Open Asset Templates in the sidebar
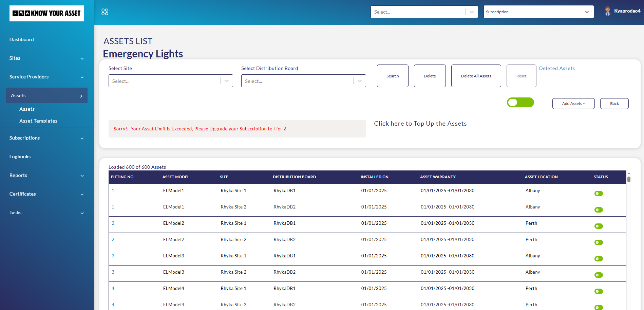 coord(38,121)
